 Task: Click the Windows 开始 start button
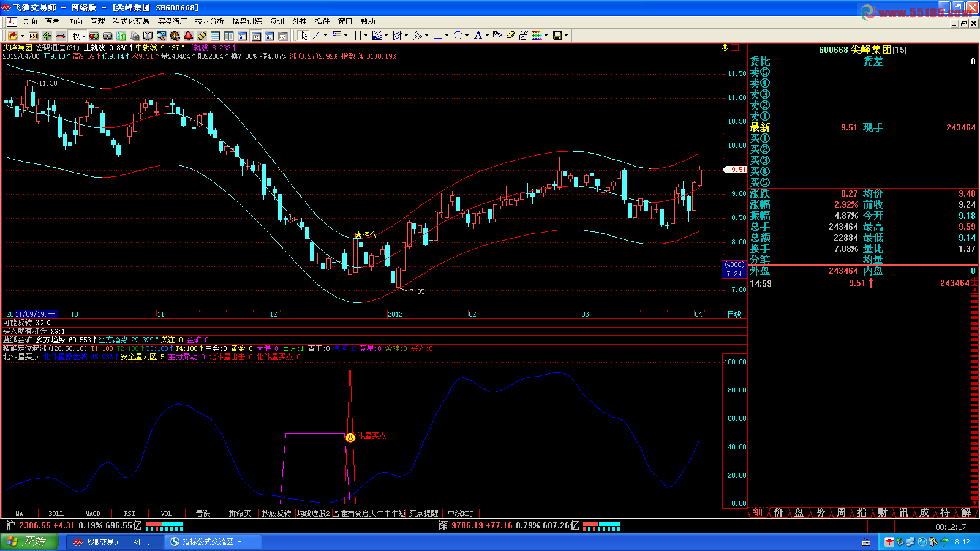[x=28, y=542]
